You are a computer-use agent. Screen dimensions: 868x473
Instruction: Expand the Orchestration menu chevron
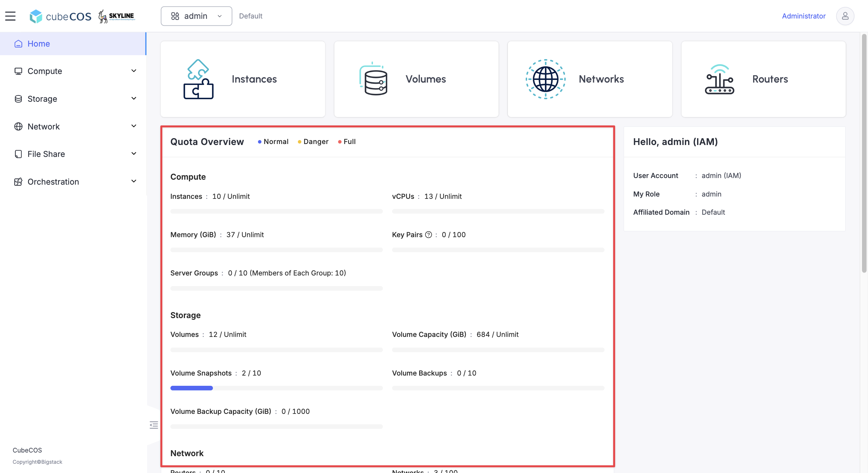pyautogui.click(x=134, y=181)
